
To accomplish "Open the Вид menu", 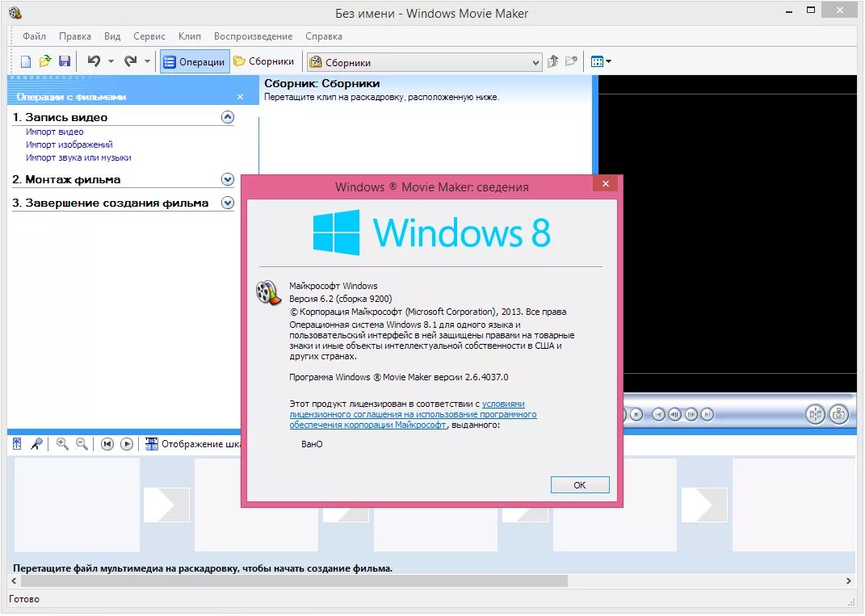I will tap(112, 36).
